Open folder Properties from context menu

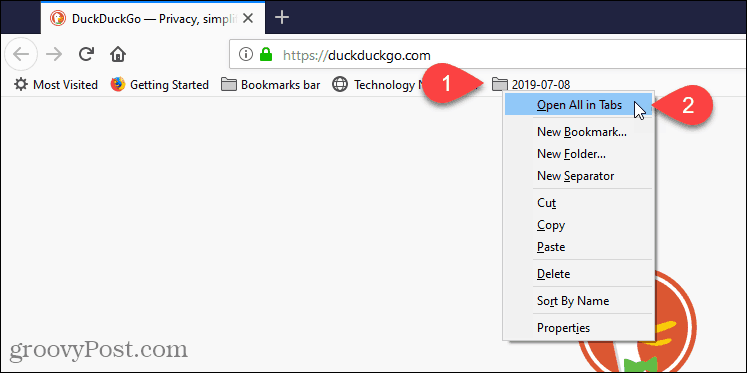(x=579, y=328)
